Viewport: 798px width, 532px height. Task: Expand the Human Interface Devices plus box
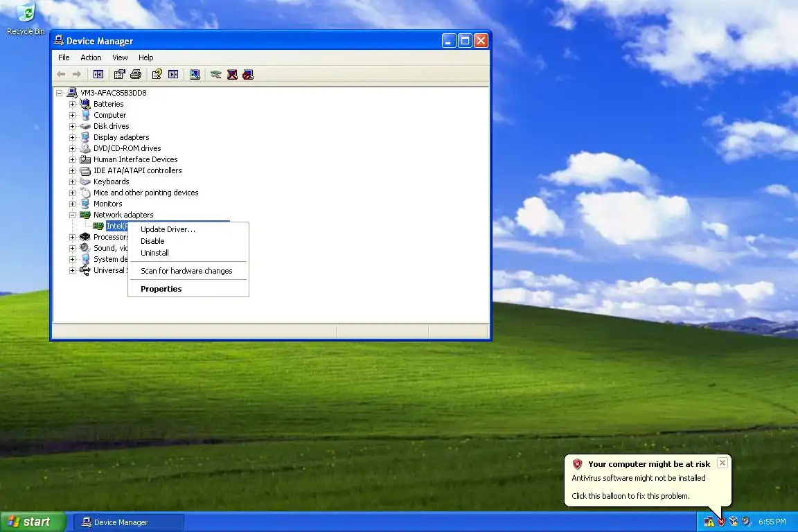(x=72, y=159)
